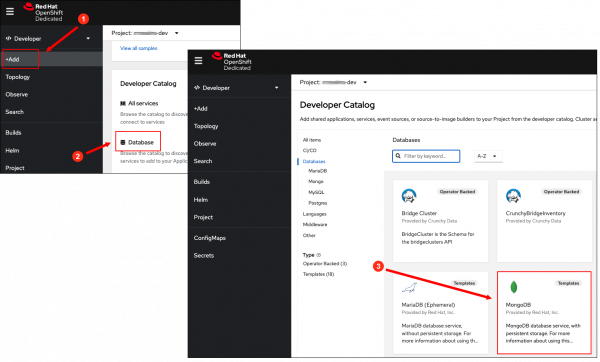Click Templates badge on MongoDB card
This screenshot has width=600, height=362.
(568, 283)
